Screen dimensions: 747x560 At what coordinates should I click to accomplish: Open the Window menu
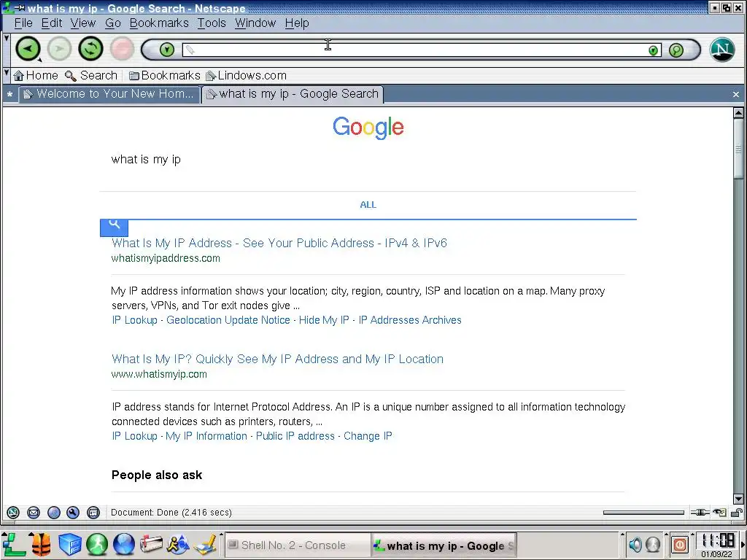255,23
